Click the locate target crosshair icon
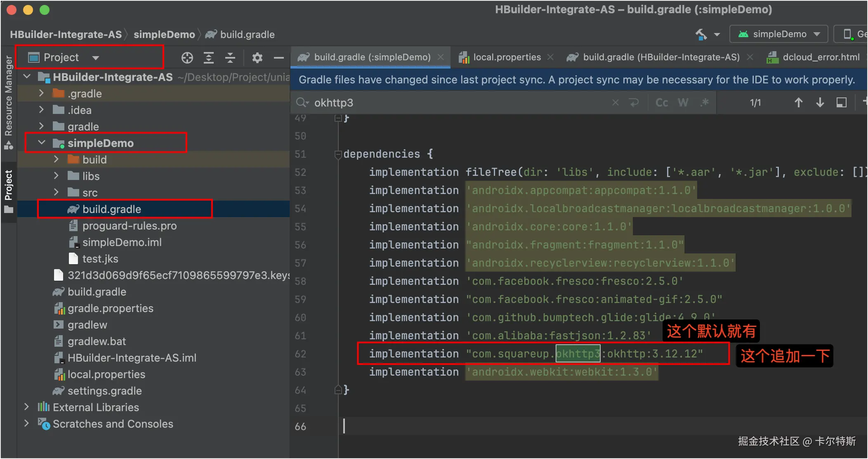 187,58
